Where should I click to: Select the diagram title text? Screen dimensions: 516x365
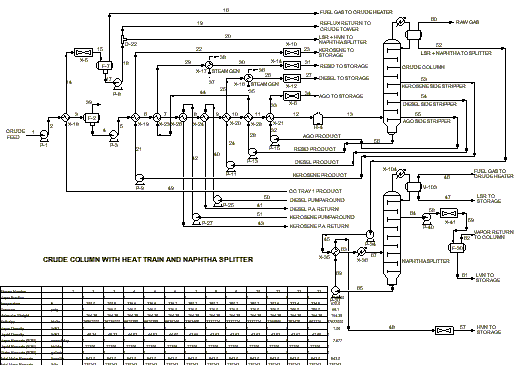[148, 259]
